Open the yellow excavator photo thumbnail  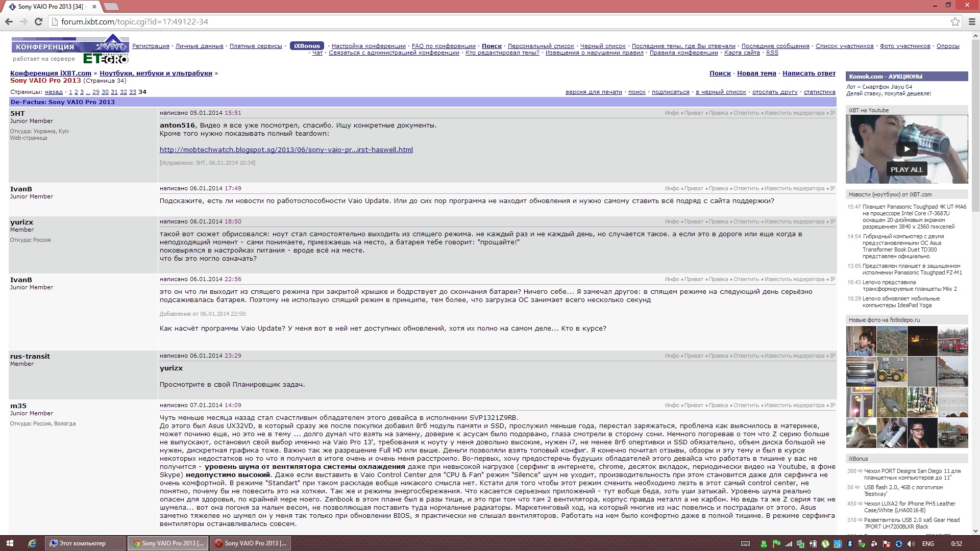click(892, 371)
